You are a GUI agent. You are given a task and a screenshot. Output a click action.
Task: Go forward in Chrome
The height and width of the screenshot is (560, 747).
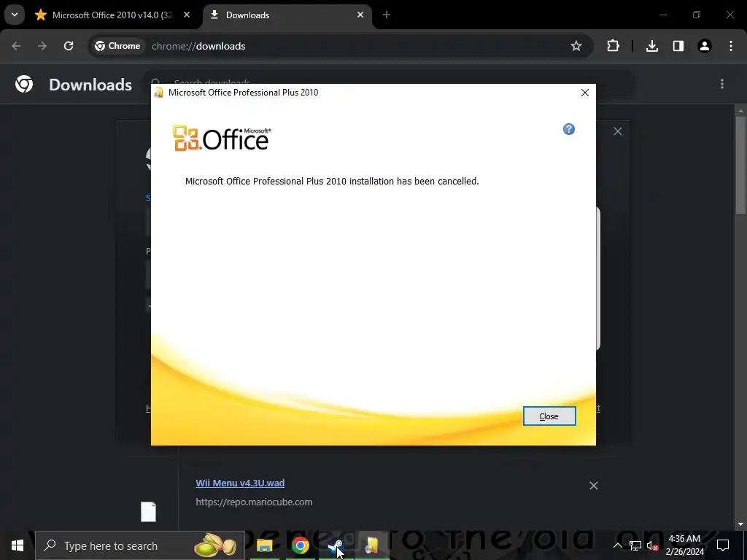42,46
